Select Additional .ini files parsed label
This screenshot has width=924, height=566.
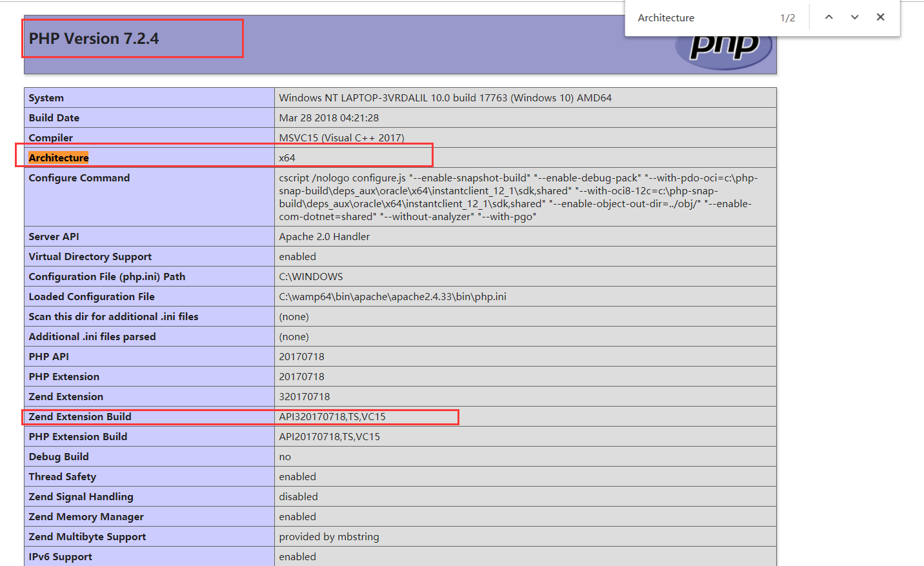(x=92, y=337)
